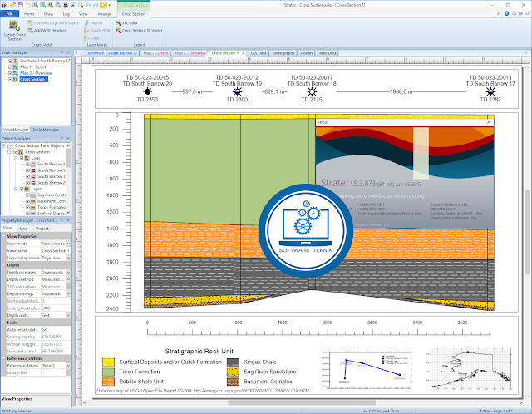Click the Undo arrow in quick access toolbar
532x414 pixels.
(x=88, y=5)
